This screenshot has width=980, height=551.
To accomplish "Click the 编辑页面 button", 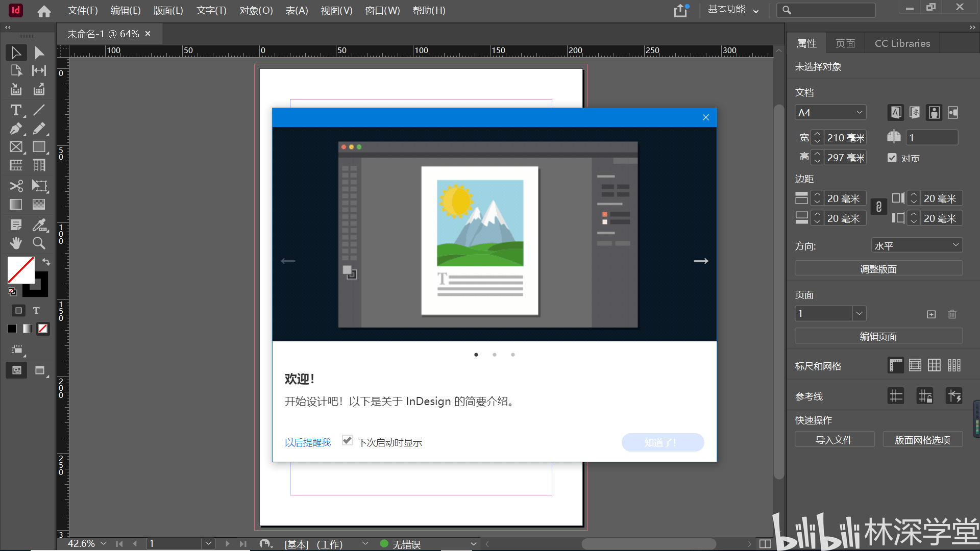I will (878, 336).
